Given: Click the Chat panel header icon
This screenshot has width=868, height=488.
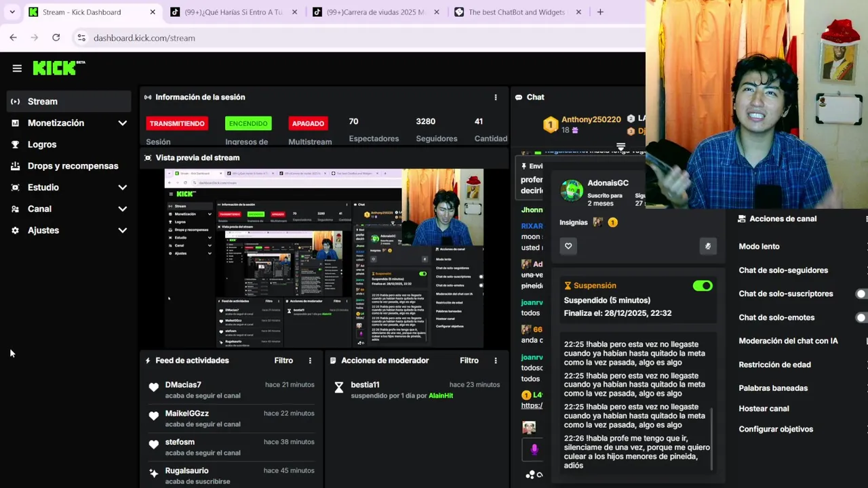Looking at the screenshot, I should (519, 98).
